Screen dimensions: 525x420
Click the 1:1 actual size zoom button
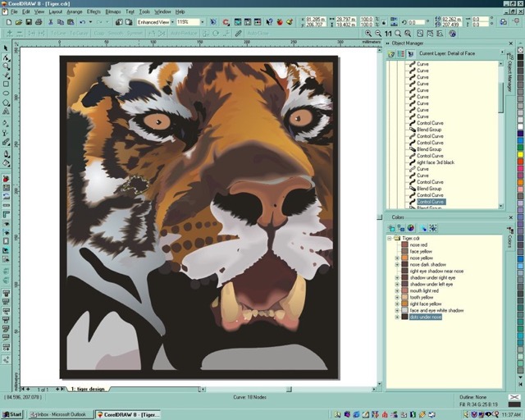click(x=388, y=34)
